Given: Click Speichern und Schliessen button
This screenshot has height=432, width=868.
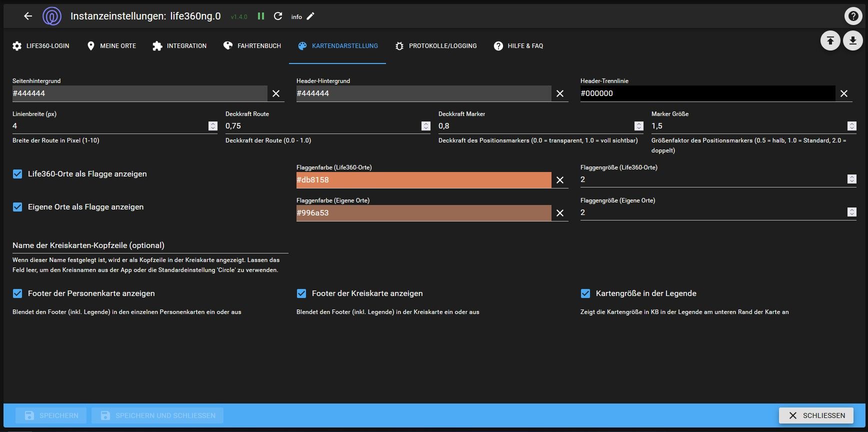Looking at the screenshot, I should tap(157, 415).
